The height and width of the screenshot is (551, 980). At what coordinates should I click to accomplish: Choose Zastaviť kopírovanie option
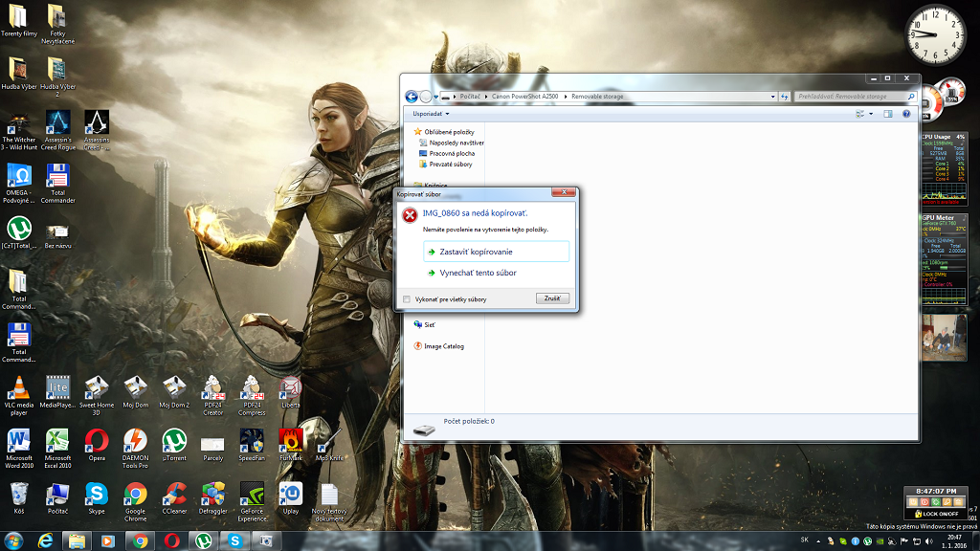[497, 252]
